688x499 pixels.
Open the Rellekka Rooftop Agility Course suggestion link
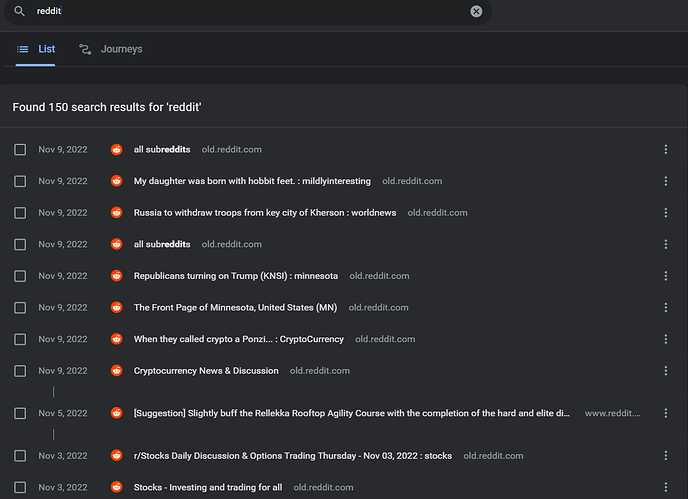point(351,413)
